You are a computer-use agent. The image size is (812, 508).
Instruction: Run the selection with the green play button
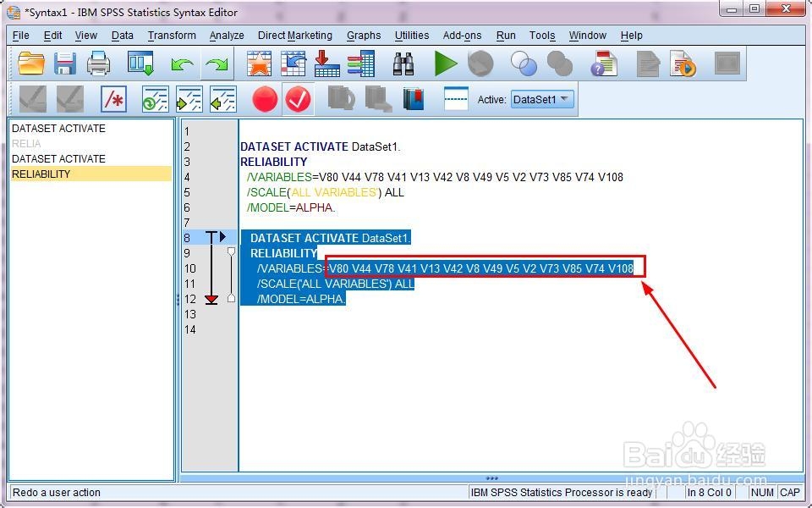446,63
